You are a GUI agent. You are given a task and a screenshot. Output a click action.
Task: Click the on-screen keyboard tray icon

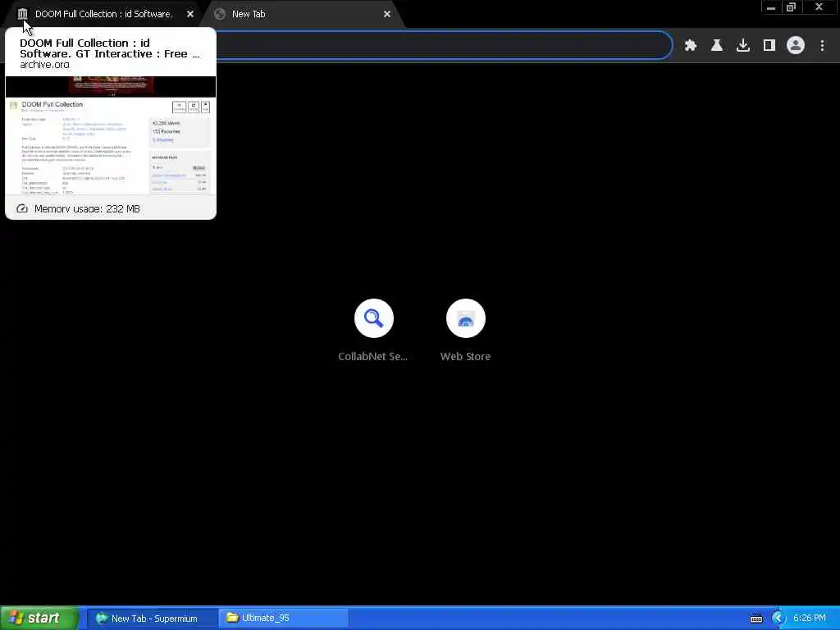click(756, 619)
